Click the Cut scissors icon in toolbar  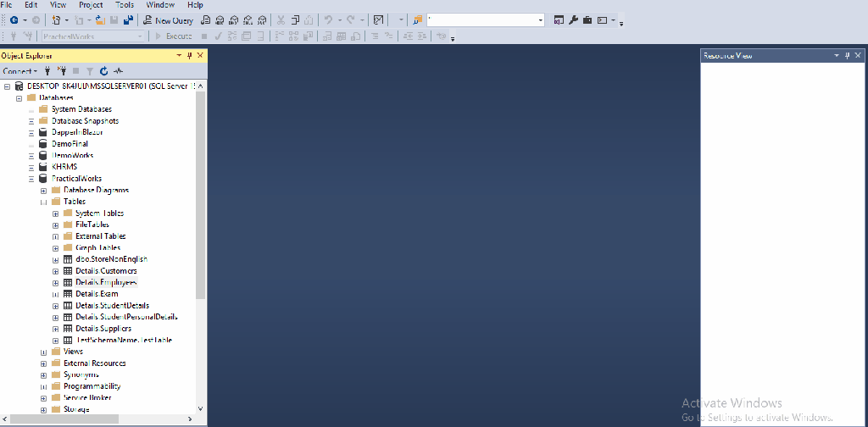coord(281,19)
